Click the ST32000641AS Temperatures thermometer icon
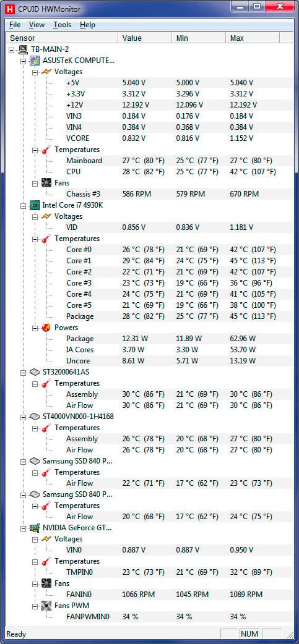This screenshot has height=644, width=299. 46,383
